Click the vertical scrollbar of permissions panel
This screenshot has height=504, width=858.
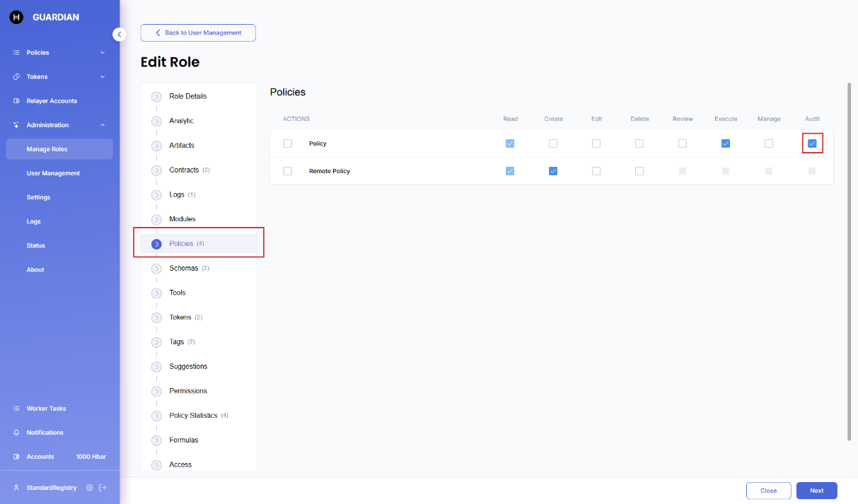click(849, 262)
